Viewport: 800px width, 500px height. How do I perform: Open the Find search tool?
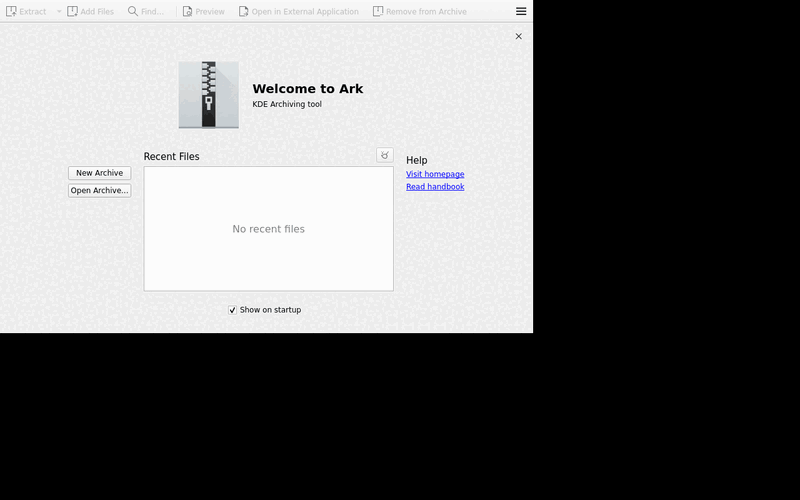tap(145, 11)
